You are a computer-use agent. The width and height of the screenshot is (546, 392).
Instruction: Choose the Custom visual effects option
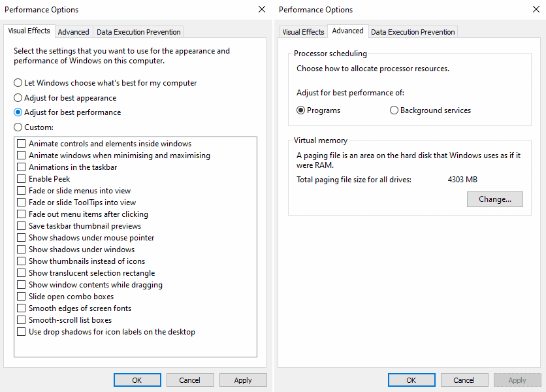(x=18, y=127)
